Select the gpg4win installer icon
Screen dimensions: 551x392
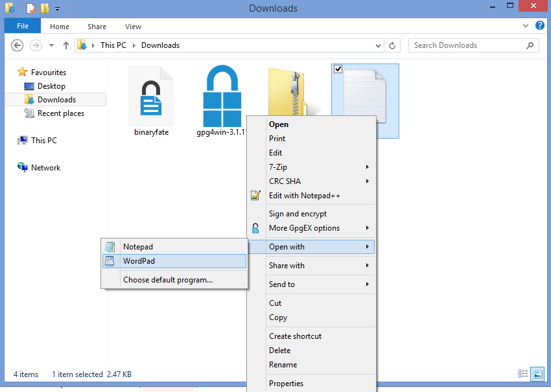[222, 96]
